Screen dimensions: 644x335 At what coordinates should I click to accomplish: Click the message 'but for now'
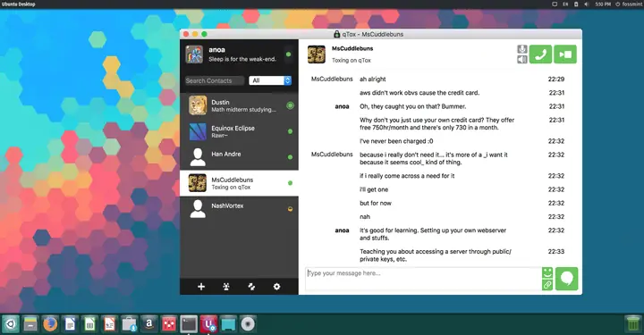[376, 203]
